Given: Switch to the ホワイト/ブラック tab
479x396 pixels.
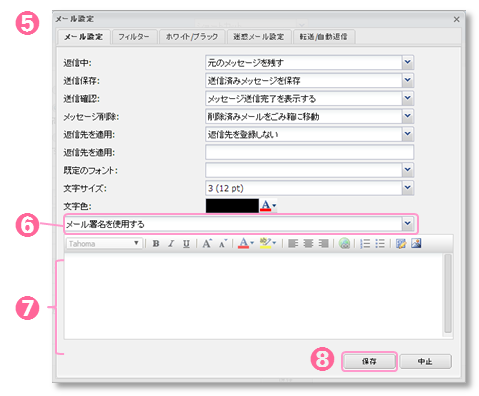Looking at the screenshot, I should click(192, 37).
